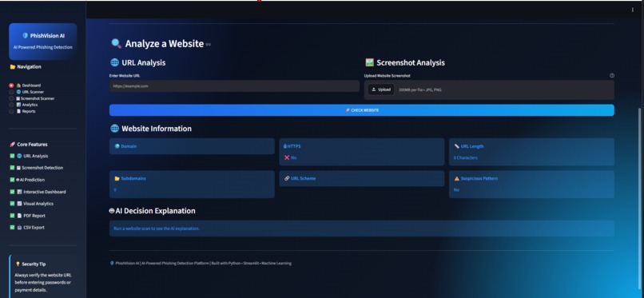Click the magnifier icon in Analyze a Website heading
The height and width of the screenshot is (298, 644).
click(116, 43)
